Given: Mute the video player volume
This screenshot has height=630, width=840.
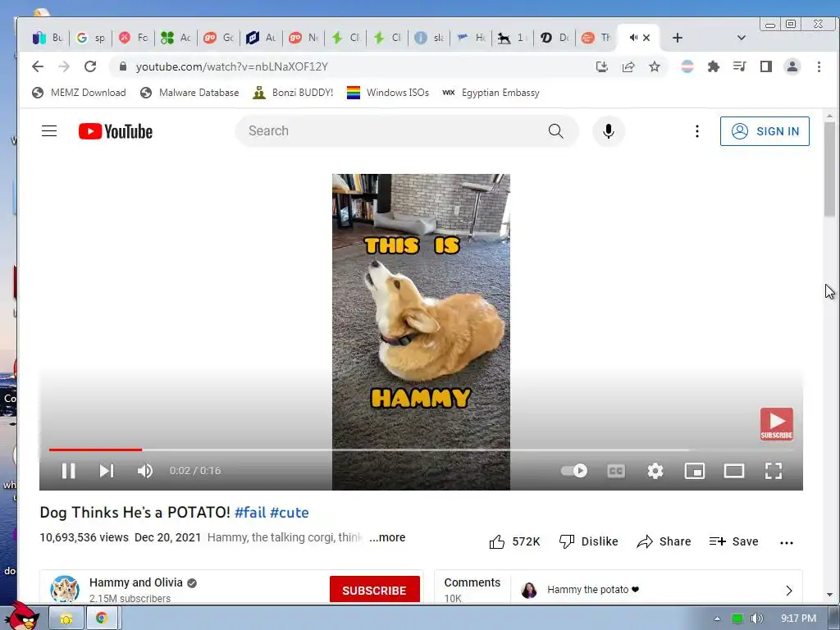Looking at the screenshot, I should click(x=144, y=470).
